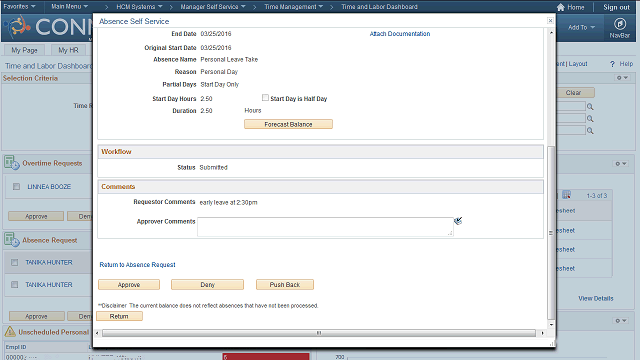This screenshot has width=640, height=360.
Task: Open the Favorites dropdown menu
Action: coord(19,7)
